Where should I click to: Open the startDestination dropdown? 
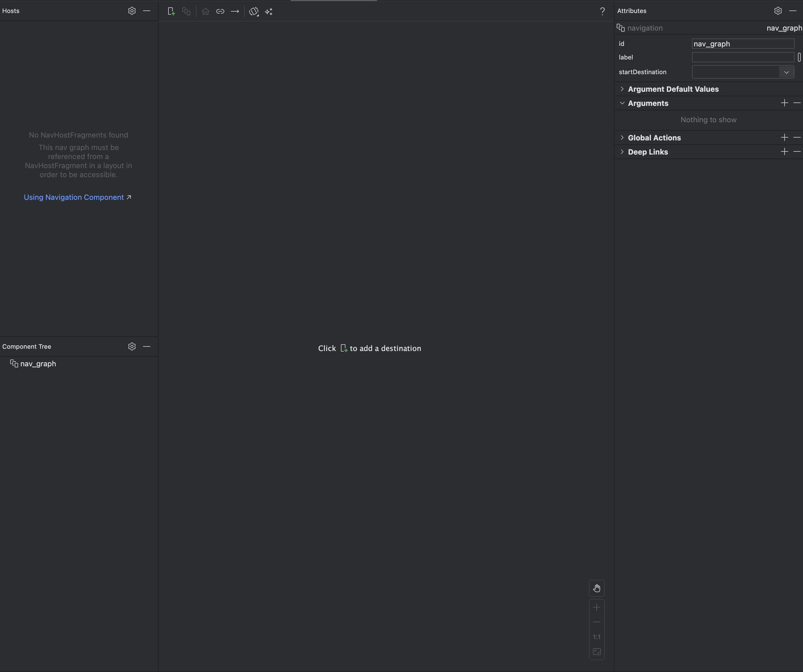786,72
